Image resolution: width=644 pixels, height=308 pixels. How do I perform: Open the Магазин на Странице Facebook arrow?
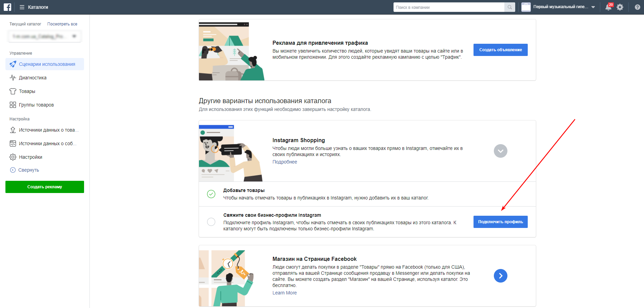click(x=500, y=276)
